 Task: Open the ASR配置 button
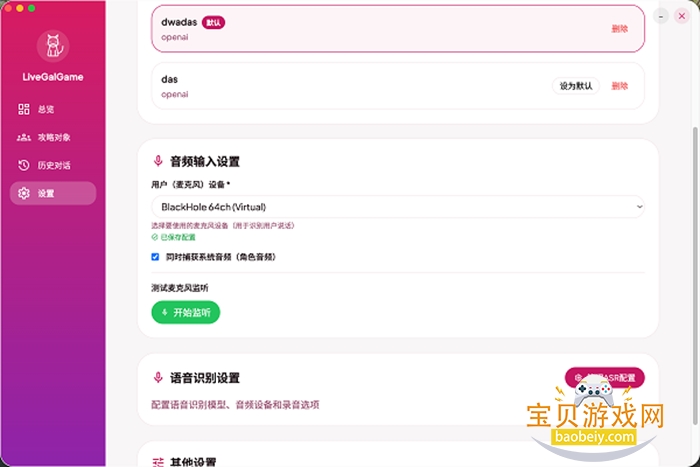605,378
